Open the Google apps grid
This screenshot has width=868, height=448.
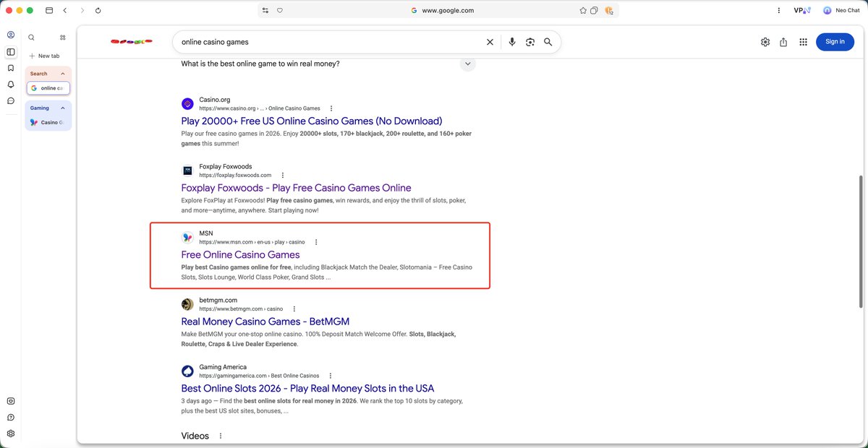pos(803,42)
